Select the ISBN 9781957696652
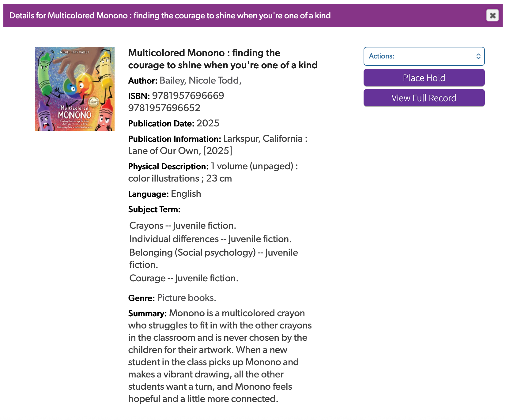Screen dimensions: 506x420 [x=164, y=108]
